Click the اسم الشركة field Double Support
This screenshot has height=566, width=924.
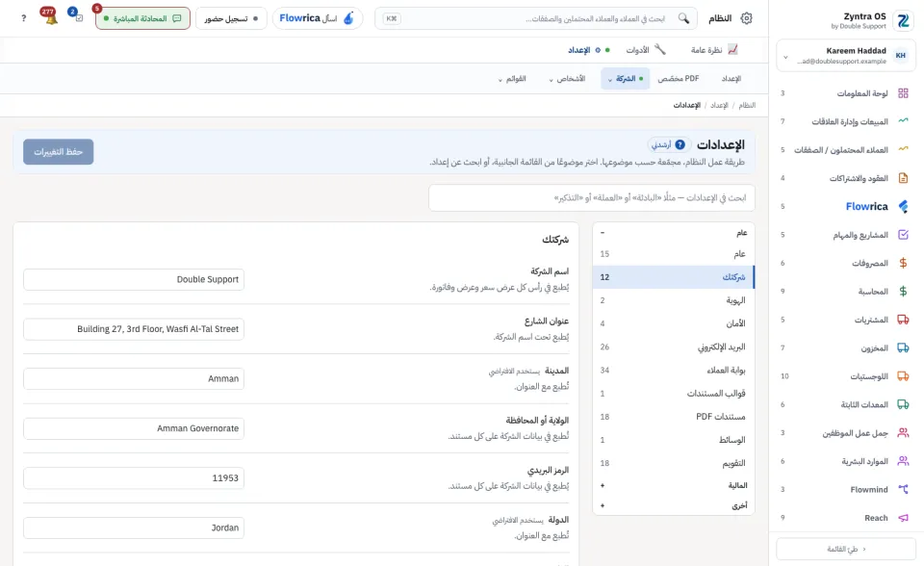(x=134, y=279)
